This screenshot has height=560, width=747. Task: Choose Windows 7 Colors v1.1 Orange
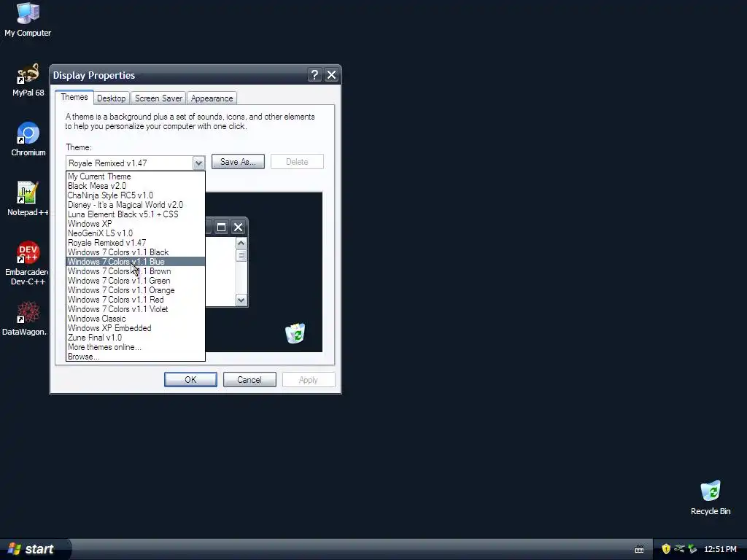tap(136, 290)
